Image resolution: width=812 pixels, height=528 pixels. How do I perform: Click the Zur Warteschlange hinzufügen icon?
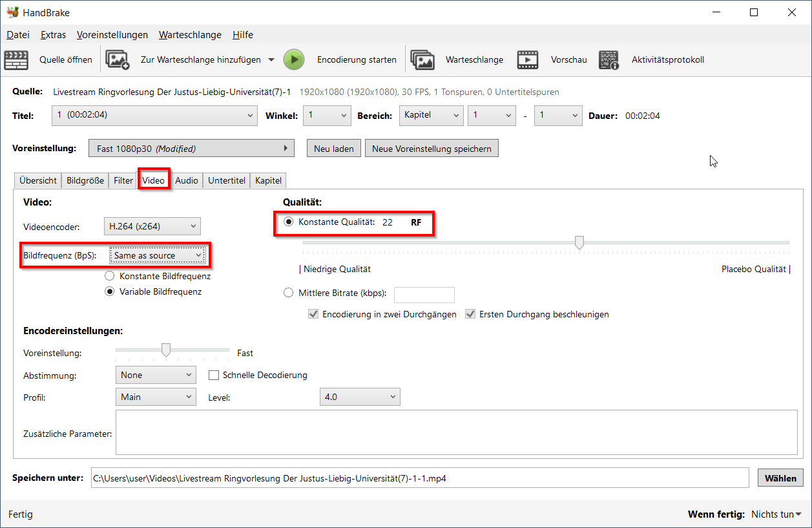pos(118,60)
